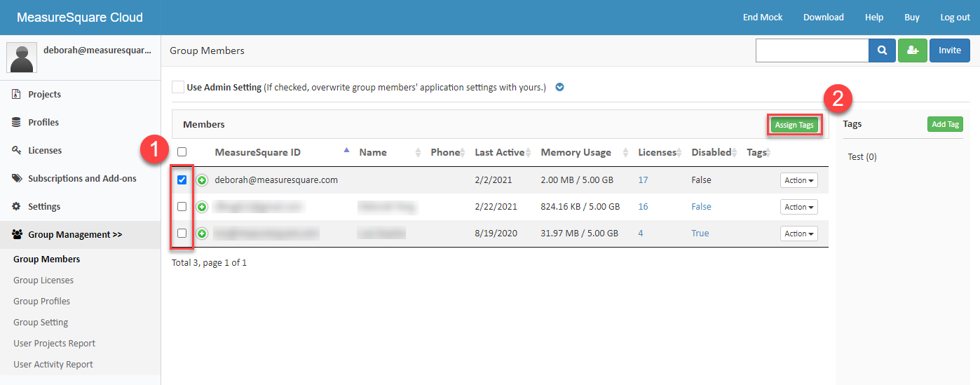
Task: Open Action dropdown for deborah@measuresquare.com
Action: [x=798, y=180]
